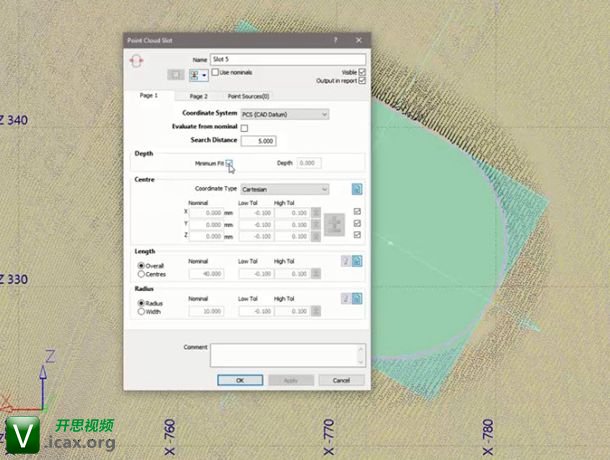Click tolerance icon at end of X row
610x460 pixels.
point(316,213)
